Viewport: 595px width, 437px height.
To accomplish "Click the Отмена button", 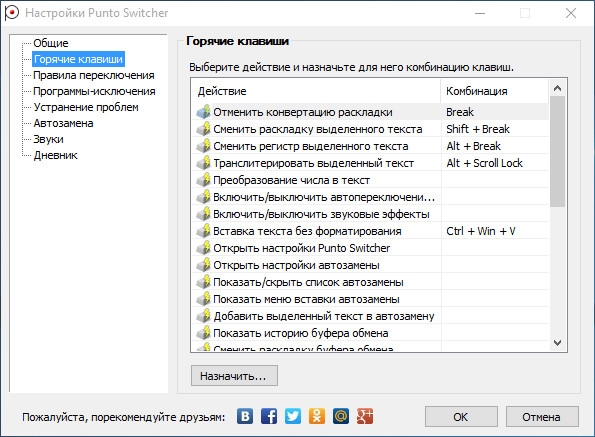I will click(542, 417).
